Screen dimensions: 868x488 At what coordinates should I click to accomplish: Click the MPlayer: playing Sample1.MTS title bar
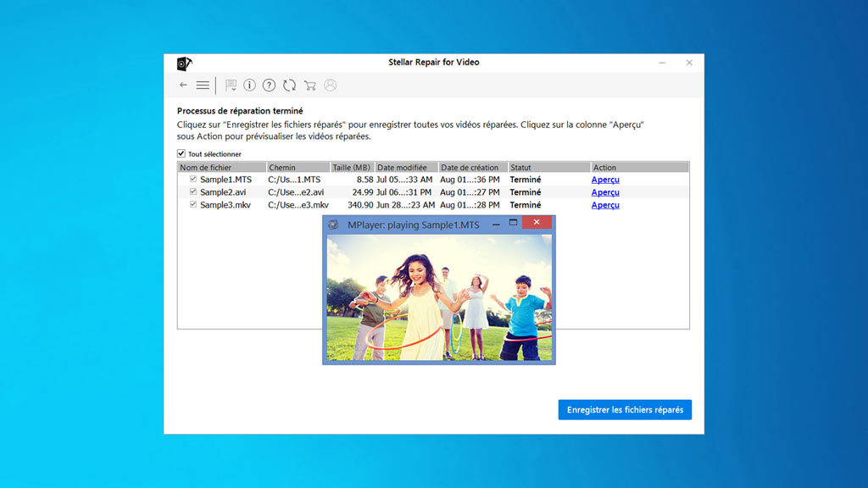(414, 225)
